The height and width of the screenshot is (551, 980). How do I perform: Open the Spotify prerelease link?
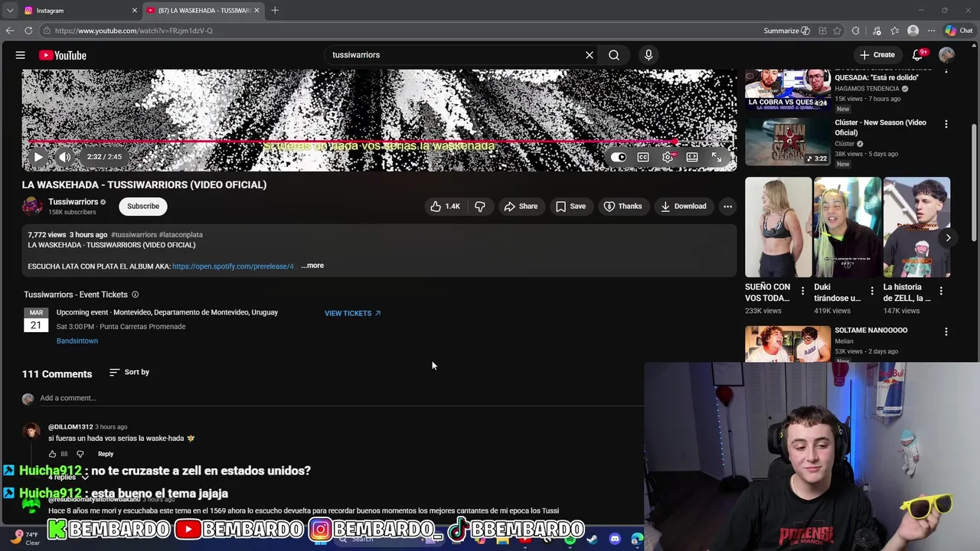point(233,266)
